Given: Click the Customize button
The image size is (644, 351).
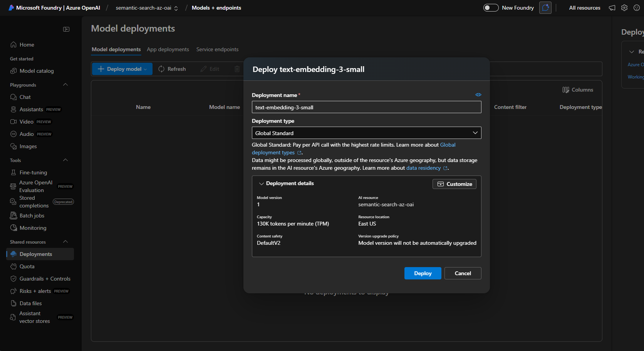Looking at the screenshot, I should tap(454, 184).
